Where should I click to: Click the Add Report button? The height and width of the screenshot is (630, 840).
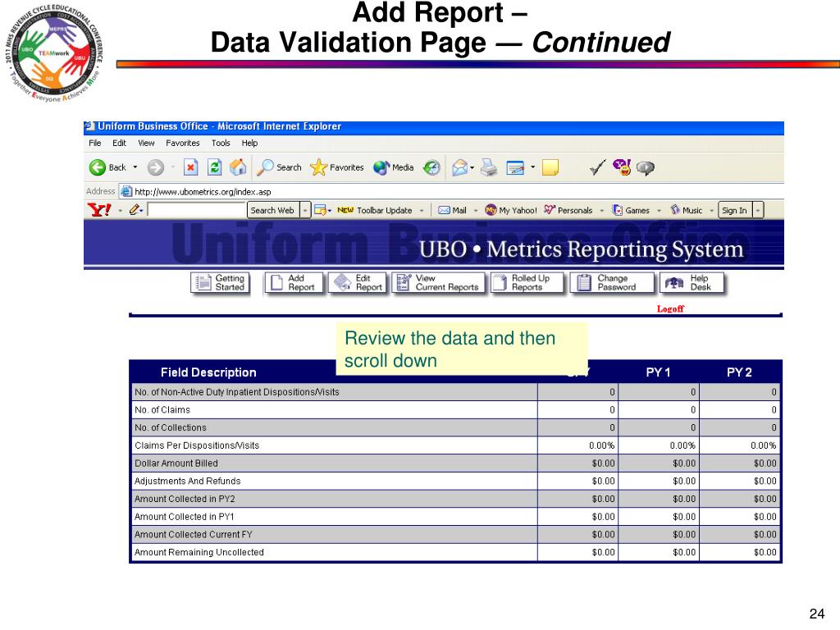click(294, 282)
